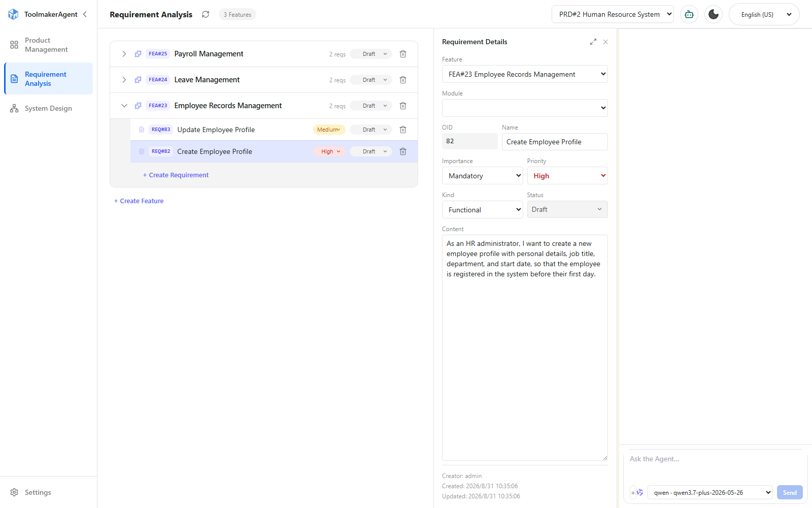Change the Medium priority of Update Employee Profile

point(329,130)
